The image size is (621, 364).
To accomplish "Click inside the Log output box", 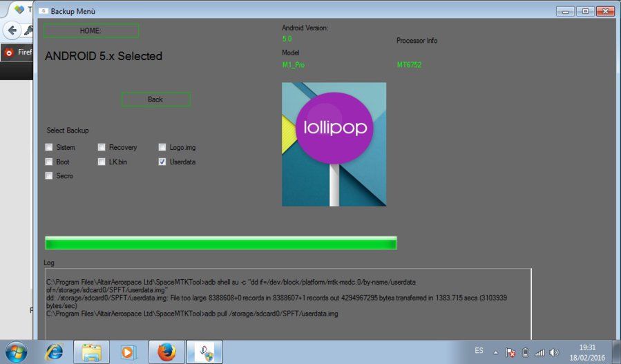I will [x=288, y=304].
